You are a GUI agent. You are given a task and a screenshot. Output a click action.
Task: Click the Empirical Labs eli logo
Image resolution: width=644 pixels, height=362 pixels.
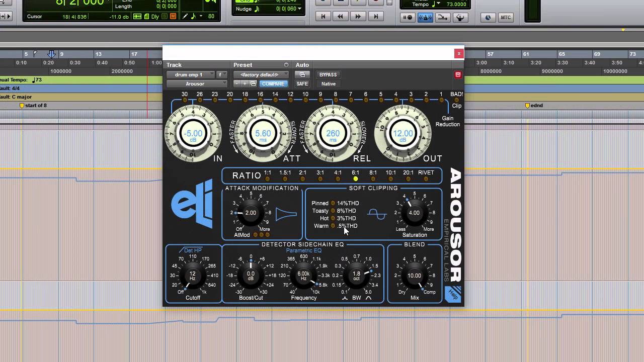pos(192,203)
